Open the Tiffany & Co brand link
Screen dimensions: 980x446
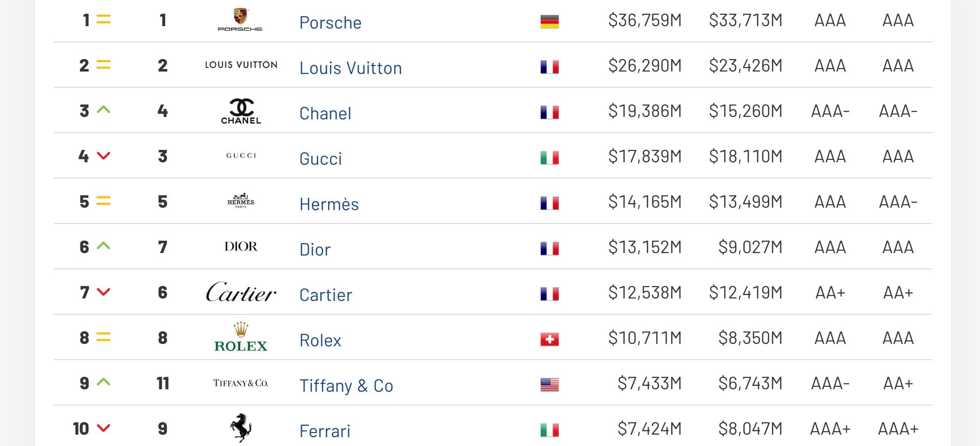[x=346, y=386]
